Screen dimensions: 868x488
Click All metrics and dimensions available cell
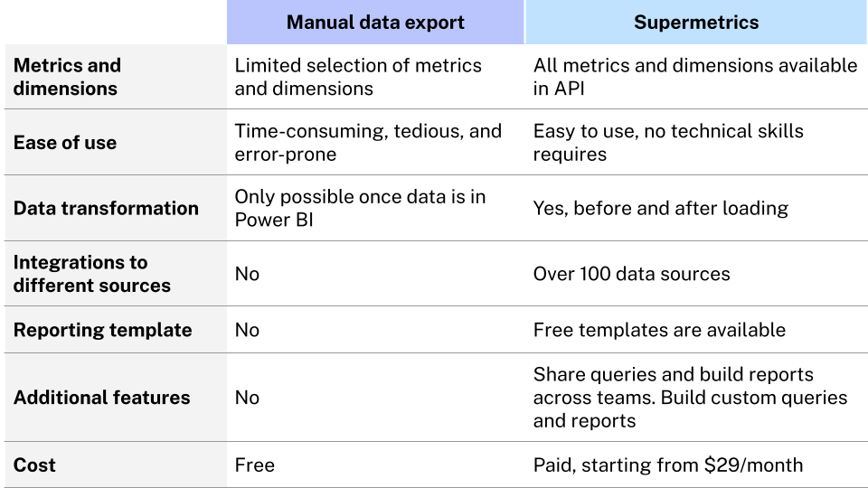pyautogui.click(x=695, y=77)
